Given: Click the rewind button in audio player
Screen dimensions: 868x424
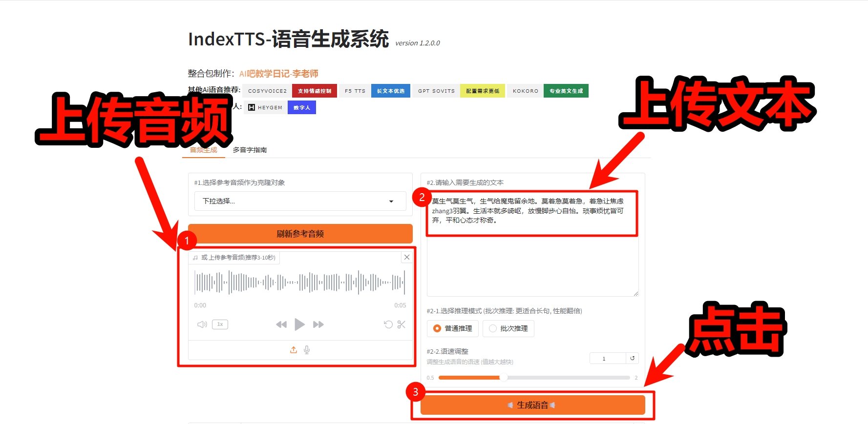Looking at the screenshot, I should [x=281, y=324].
